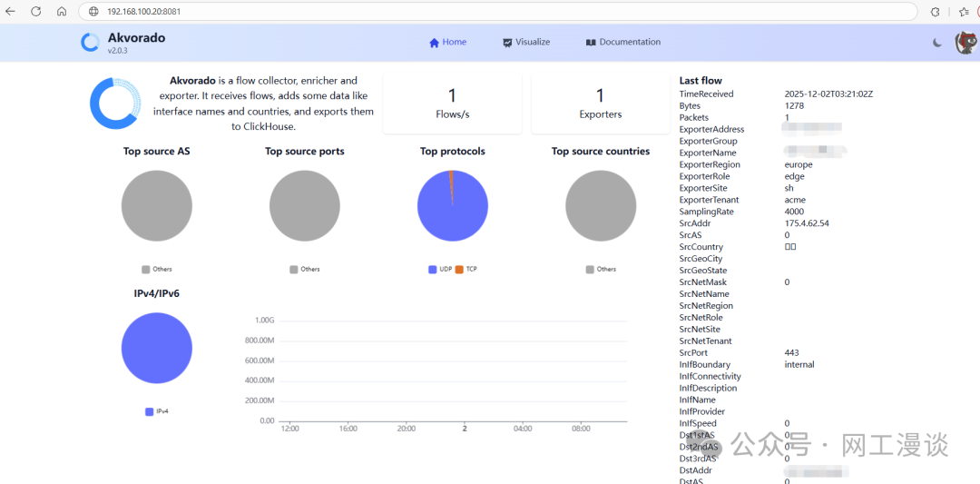Switch to the Visualize tab
This screenshot has width=980, height=484.
(x=526, y=42)
